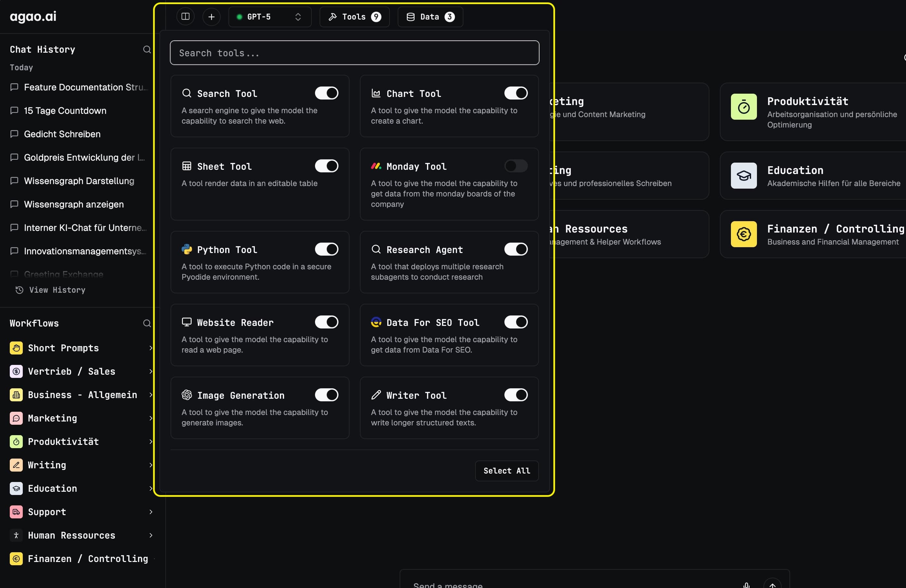Viewport: 906px width, 588px height.
Task: Open the Wissensgraph Darstellung chat
Action: (x=79, y=180)
